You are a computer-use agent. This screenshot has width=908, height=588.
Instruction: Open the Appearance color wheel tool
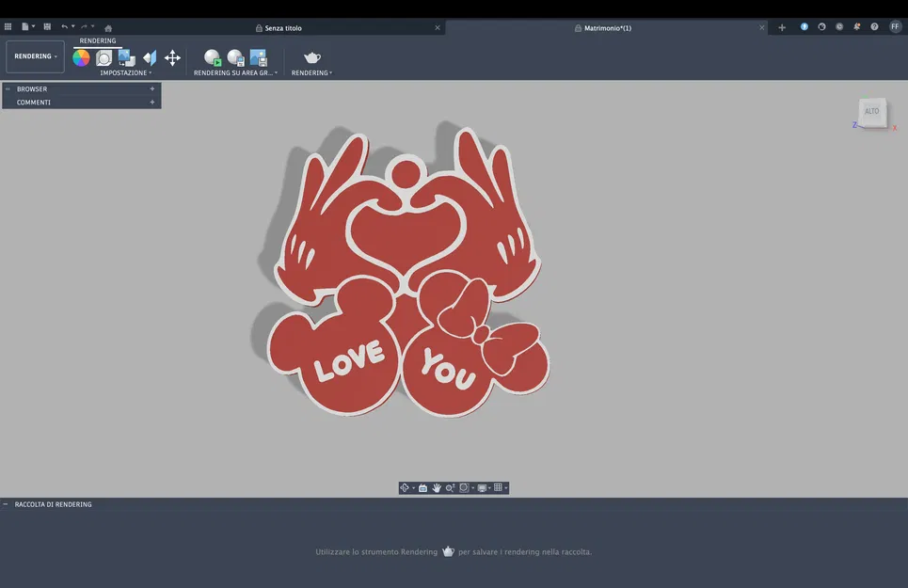pyautogui.click(x=81, y=57)
